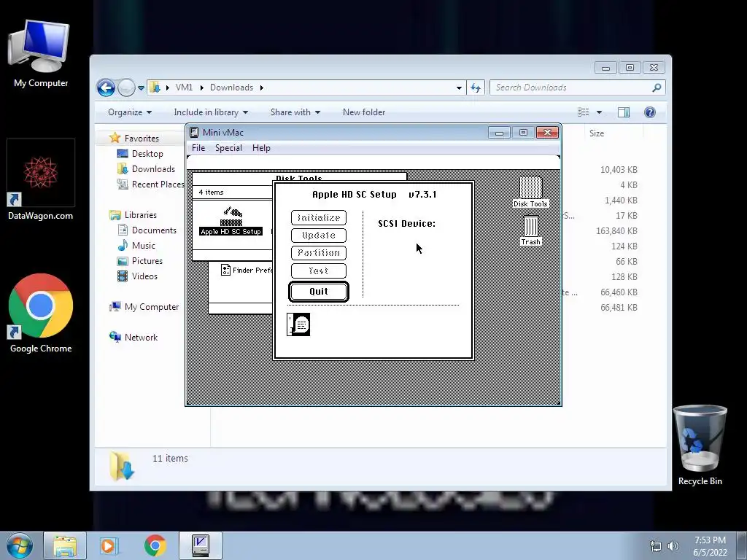Image resolution: width=747 pixels, height=560 pixels.
Task: Click the 10,403 KB size entry
Action: [619, 169]
